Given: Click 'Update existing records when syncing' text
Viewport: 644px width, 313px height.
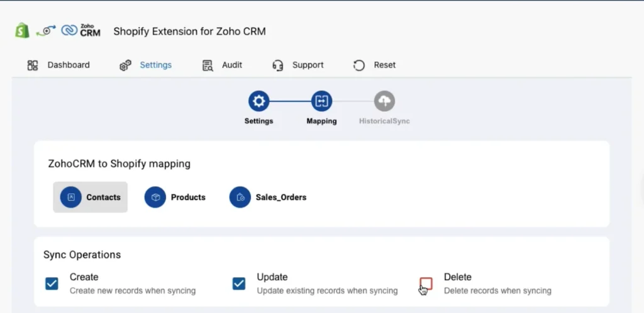Looking at the screenshot, I should click(327, 291).
